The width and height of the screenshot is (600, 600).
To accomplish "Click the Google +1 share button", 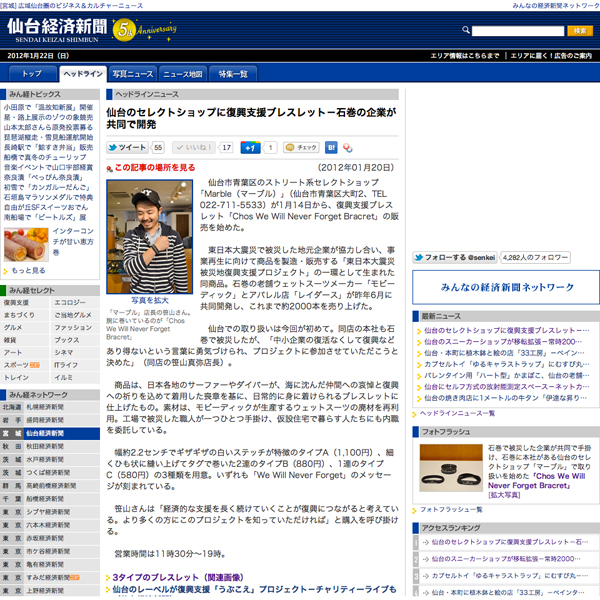I will tap(250, 147).
